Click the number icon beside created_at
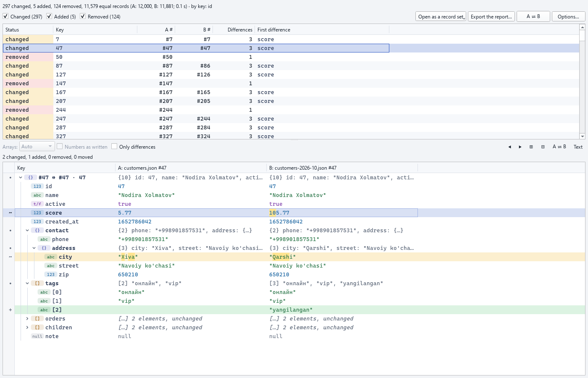The image size is (588, 378). pos(37,222)
